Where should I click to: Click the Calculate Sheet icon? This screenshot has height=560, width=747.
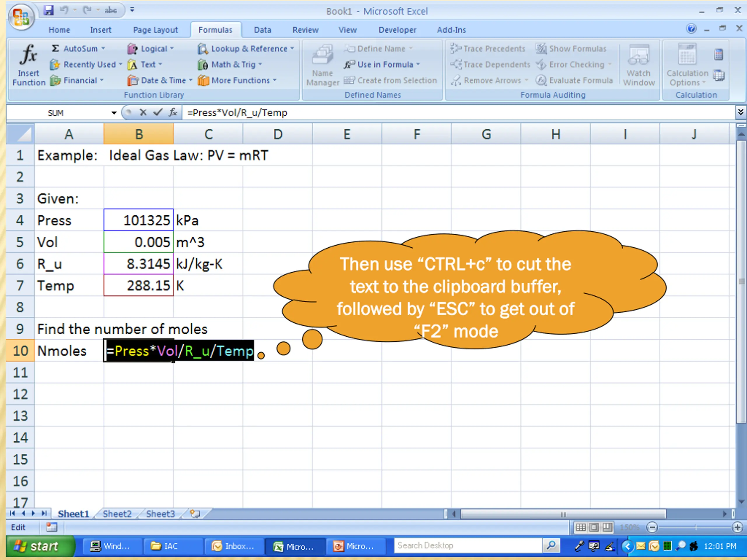pos(719,75)
